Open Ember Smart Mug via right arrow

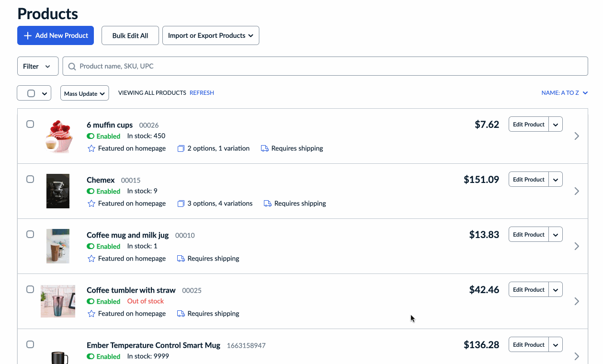point(577,356)
